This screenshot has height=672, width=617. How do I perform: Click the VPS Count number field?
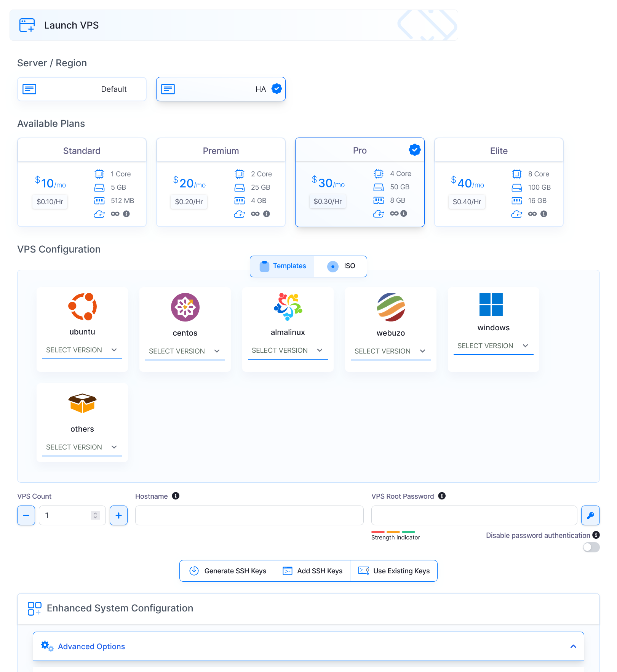click(x=72, y=515)
